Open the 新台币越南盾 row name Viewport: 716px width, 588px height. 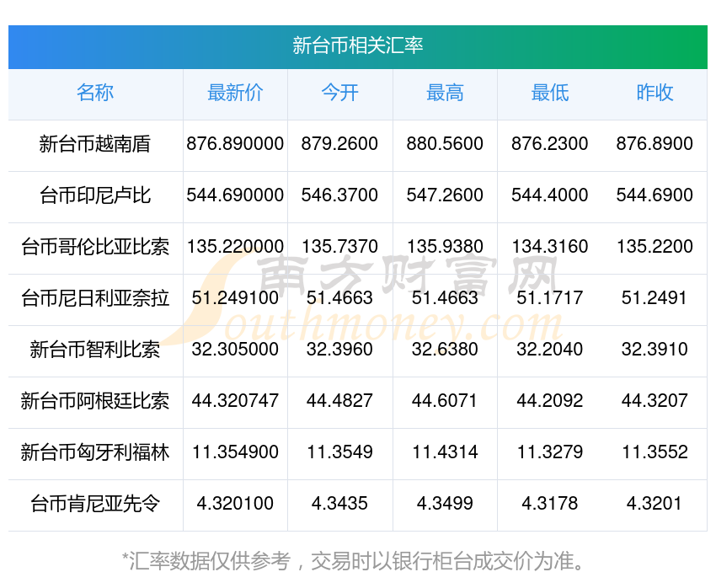tap(95, 144)
